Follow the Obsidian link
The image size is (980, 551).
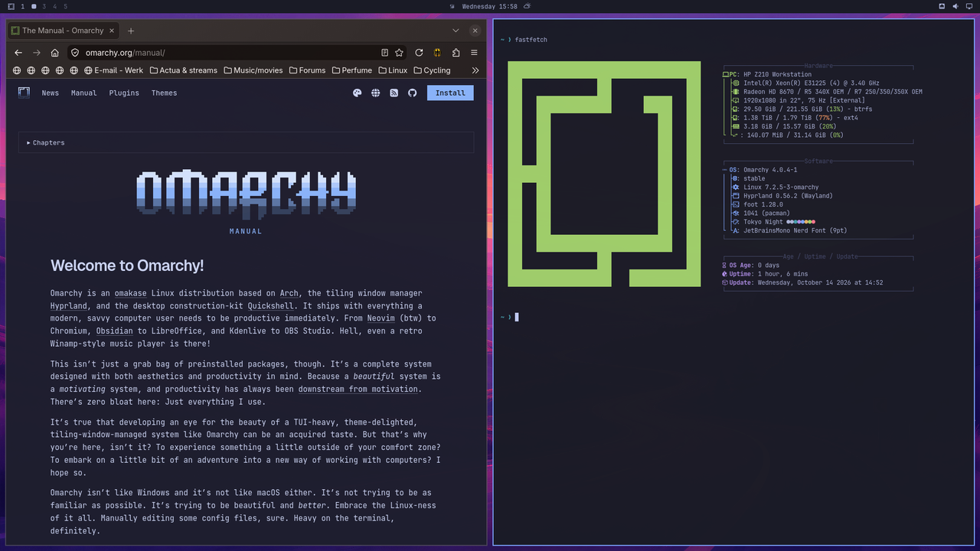pyautogui.click(x=115, y=331)
